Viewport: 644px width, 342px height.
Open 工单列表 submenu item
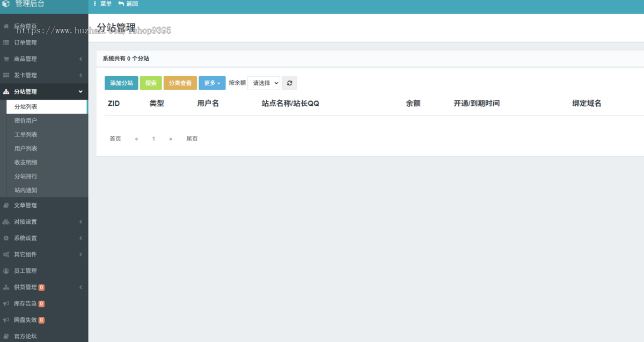[26, 135]
